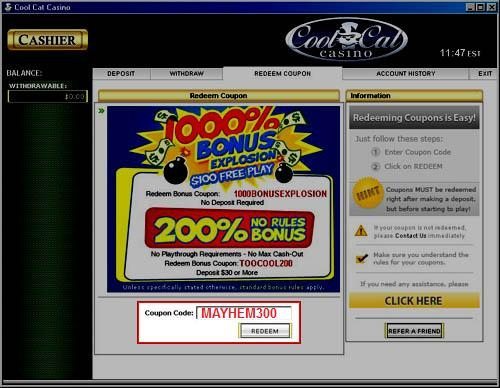Image resolution: width=500 pixels, height=388 pixels.
Task: Open the Deposit tab
Action: click(121, 74)
